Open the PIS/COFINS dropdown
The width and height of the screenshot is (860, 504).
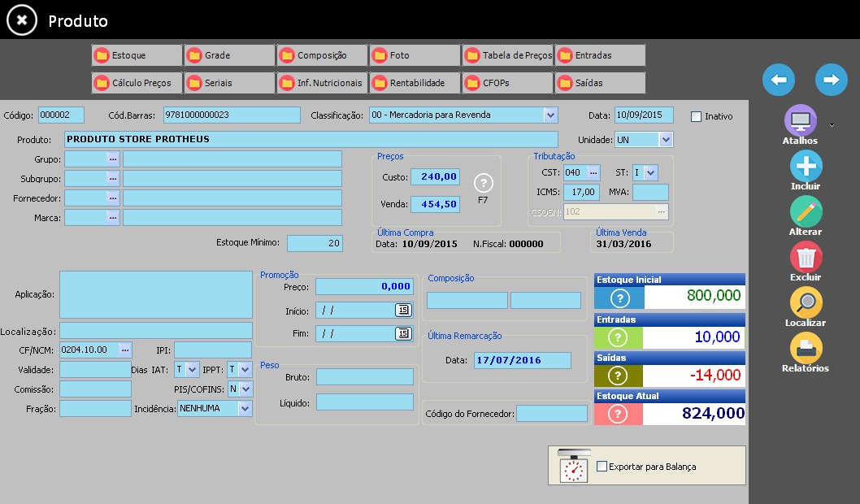click(x=245, y=389)
